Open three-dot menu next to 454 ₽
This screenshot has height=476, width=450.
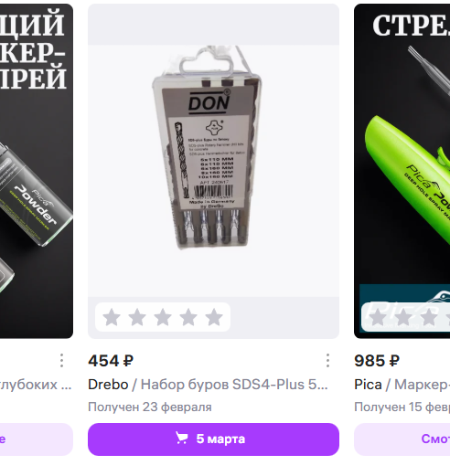(x=327, y=361)
